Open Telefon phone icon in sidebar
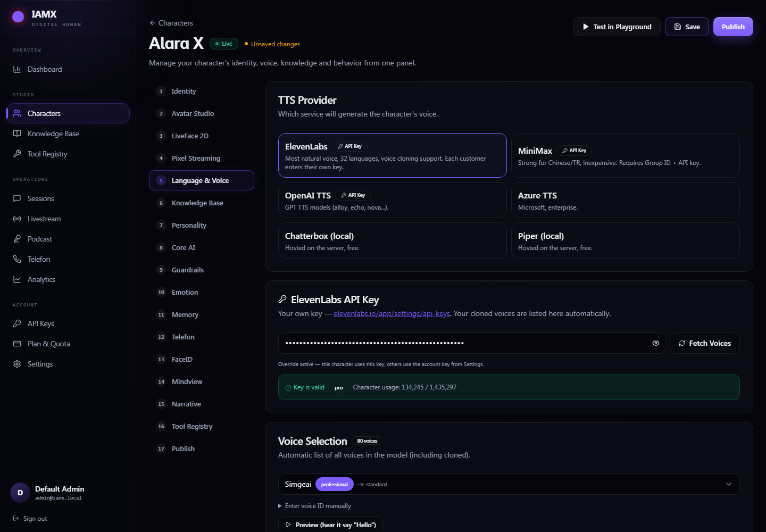The image size is (766, 532). tap(17, 259)
